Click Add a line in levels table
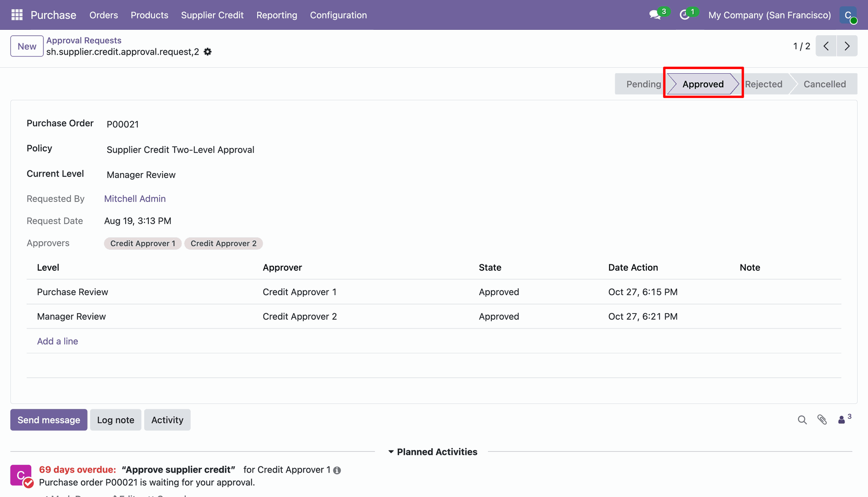Image resolution: width=868 pixels, height=497 pixels. pyautogui.click(x=57, y=341)
